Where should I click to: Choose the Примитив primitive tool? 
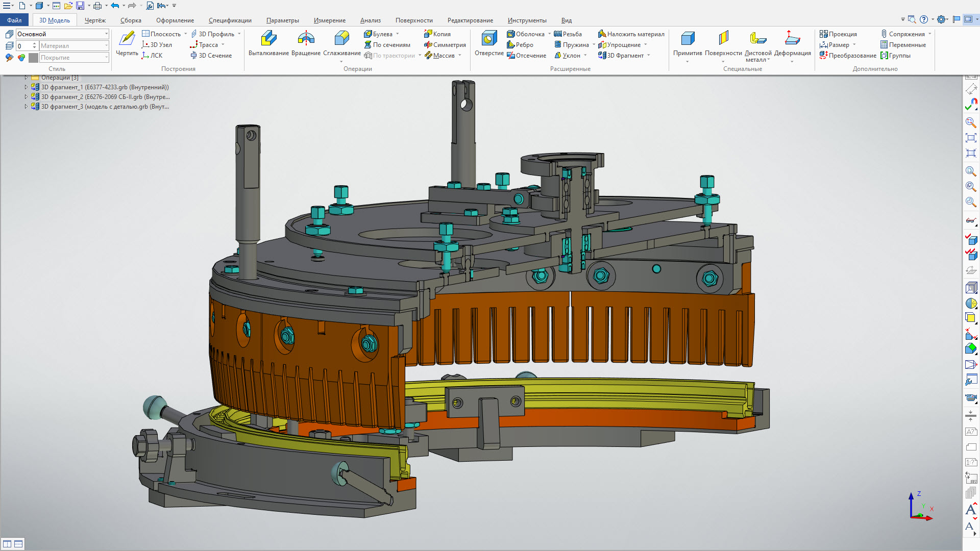point(688,43)
